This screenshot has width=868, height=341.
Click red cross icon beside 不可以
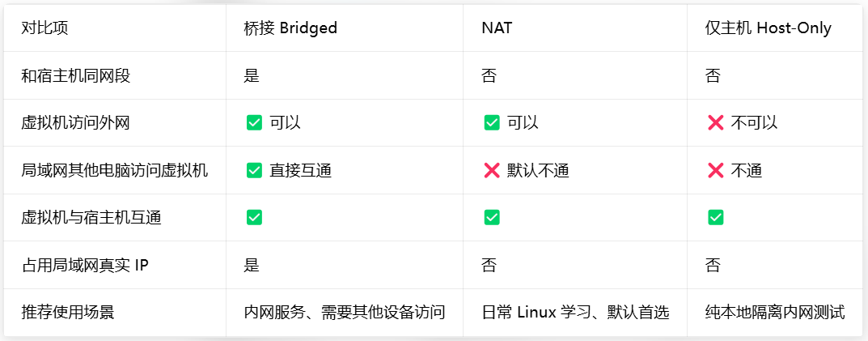click(x=715, y=122)
